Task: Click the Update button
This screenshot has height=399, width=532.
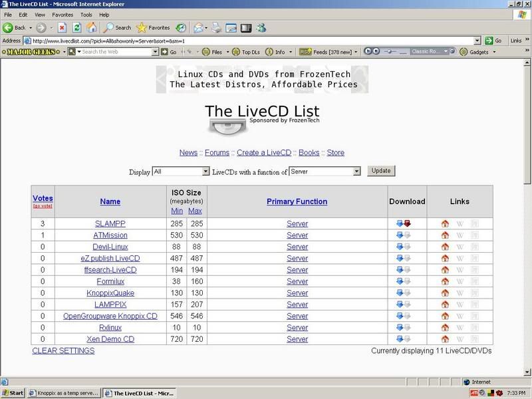Action: coord(381,171)
